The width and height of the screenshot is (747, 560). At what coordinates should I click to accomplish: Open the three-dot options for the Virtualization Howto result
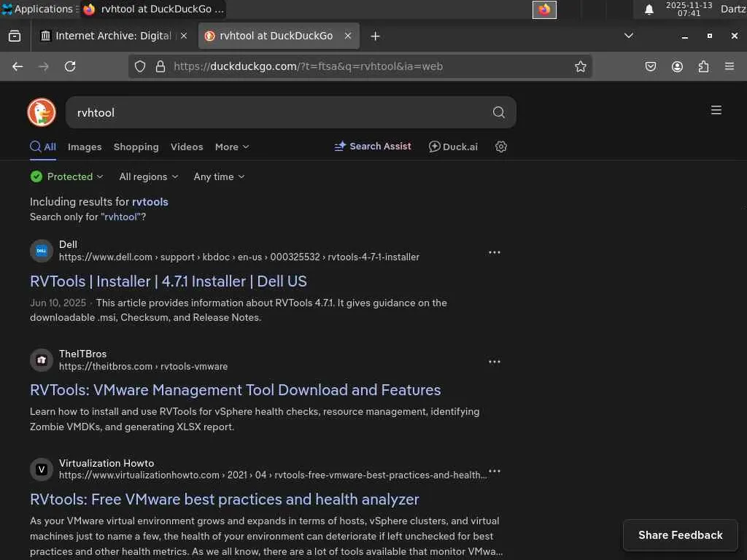[x=495, y=471]
